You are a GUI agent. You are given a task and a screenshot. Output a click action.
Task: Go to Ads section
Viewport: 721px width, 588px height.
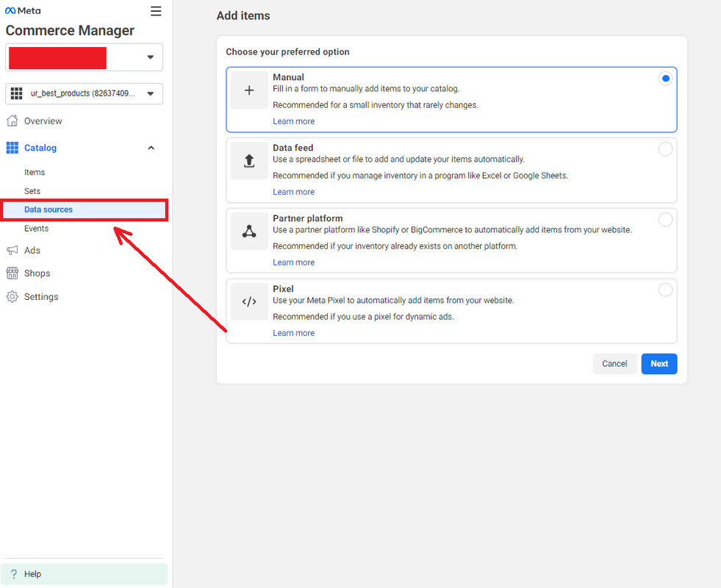coord(32,250)
